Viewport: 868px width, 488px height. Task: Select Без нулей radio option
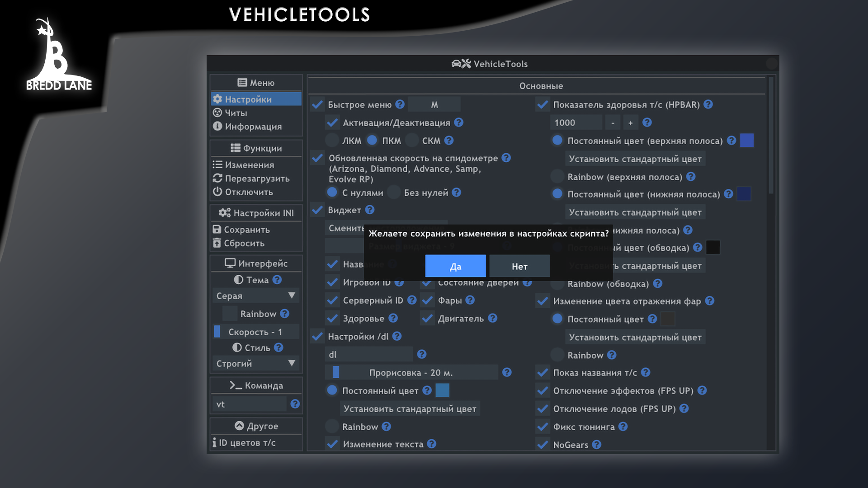(394, 192)
